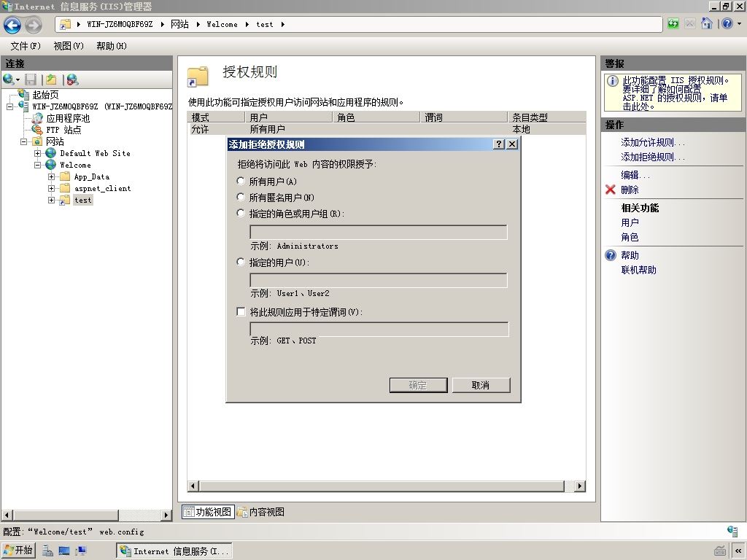Select the FTP 站点 node
This screenshot has width=747, height=560.
coord(63,130)
